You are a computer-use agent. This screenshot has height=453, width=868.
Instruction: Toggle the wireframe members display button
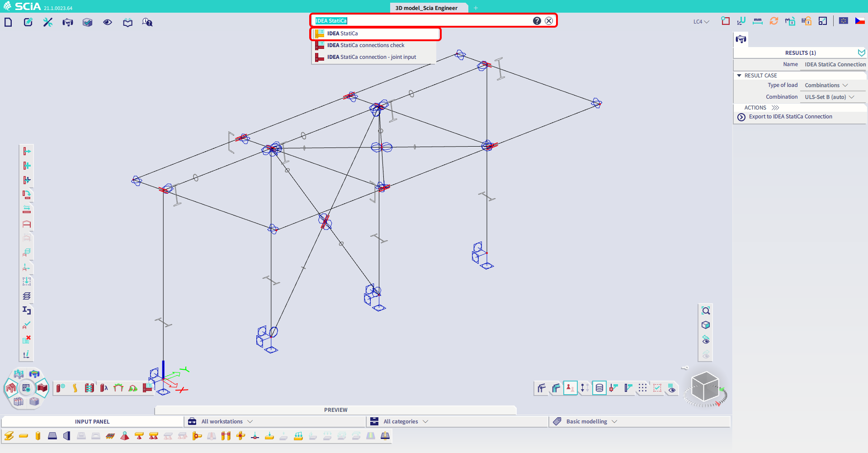coord(541,388)
